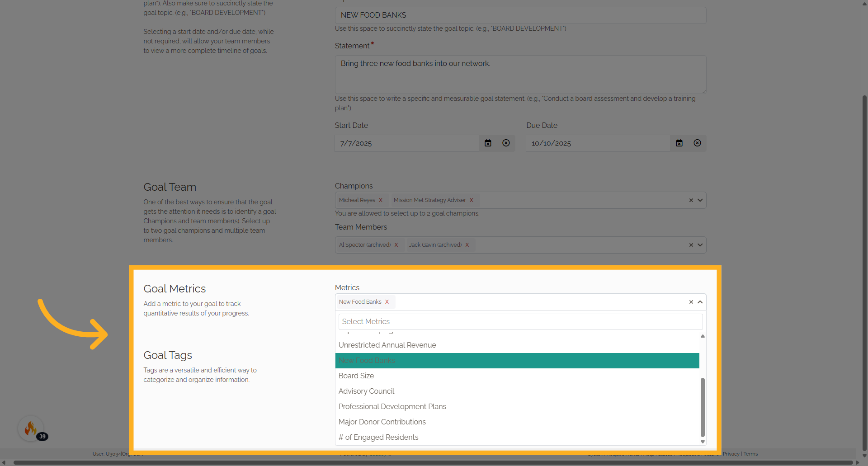Image resolution: width=868 pixels, height=466 pixels.
Task: Expand the Team Members dropdown
Action: [x=700, y=245]
